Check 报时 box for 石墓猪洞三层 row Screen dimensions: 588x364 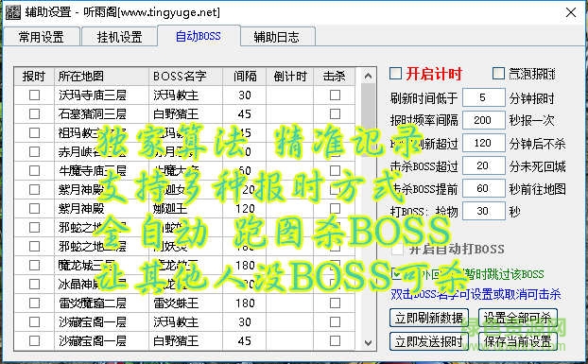[34, 114]
